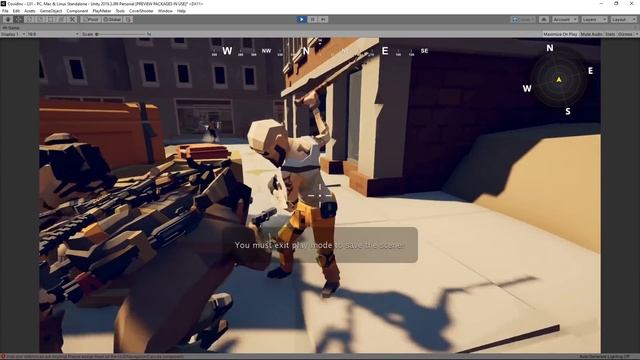Click the error message in status bar
This screenshot has width=640, height=360.
tap(96, 357)
